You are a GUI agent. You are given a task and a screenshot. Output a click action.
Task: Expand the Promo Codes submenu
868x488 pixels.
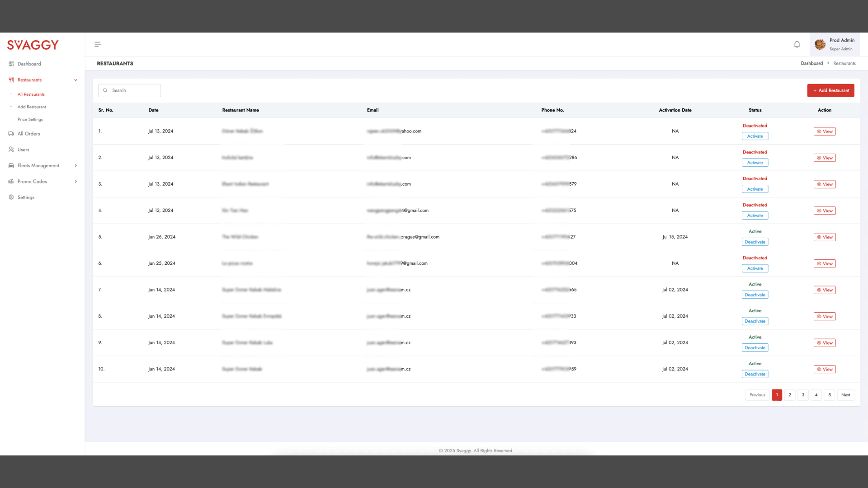click(76, 181)
